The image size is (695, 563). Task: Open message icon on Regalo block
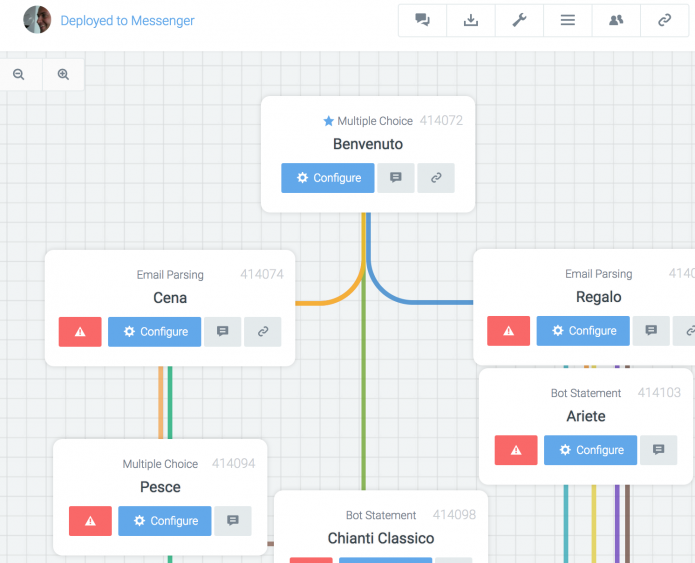(651, 331)
